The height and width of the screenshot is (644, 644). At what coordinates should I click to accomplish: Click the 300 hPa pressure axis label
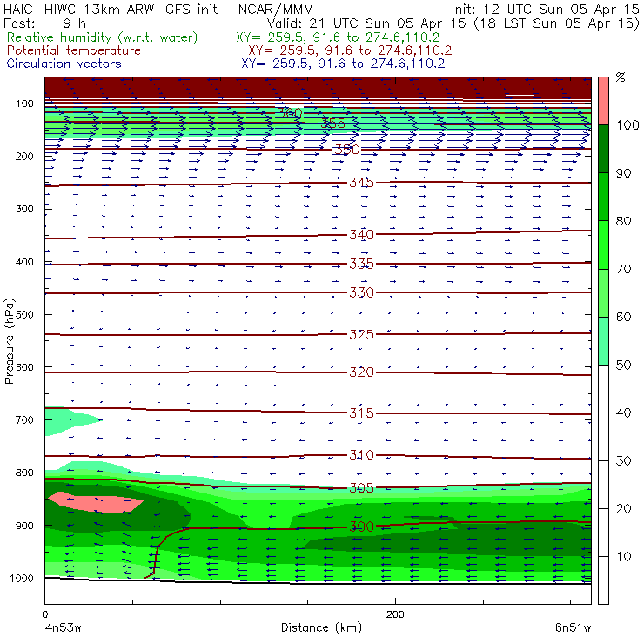coord(24,209)
